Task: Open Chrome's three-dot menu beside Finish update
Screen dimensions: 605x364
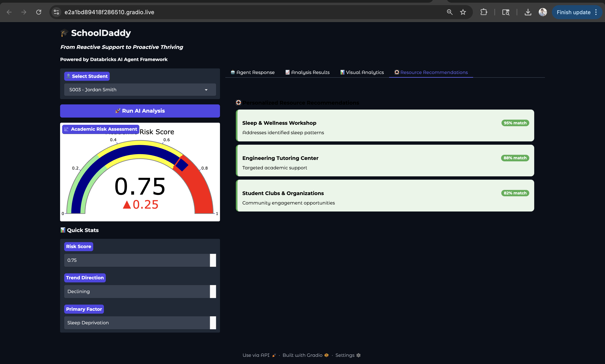Action: coord(596,12)
